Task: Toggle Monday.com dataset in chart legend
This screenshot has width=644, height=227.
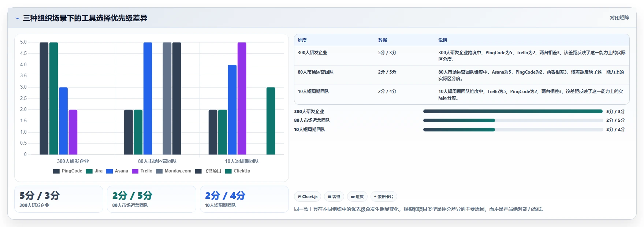Action: [x=174, y=171]
